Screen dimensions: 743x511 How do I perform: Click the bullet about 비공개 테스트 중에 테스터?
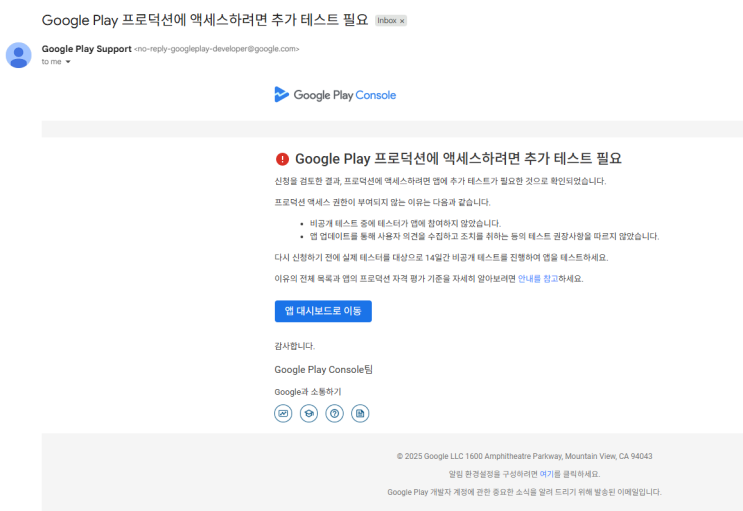[405, 223]
